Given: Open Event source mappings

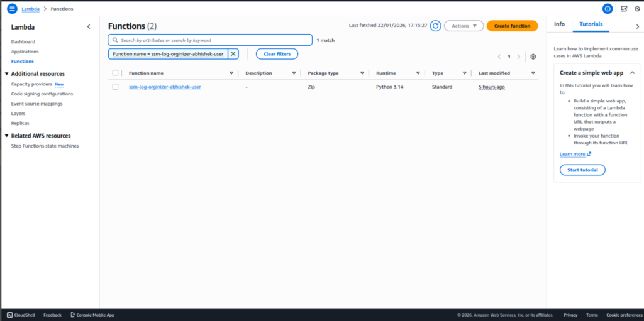Looking at the screenshot, I should pos(37,104).
